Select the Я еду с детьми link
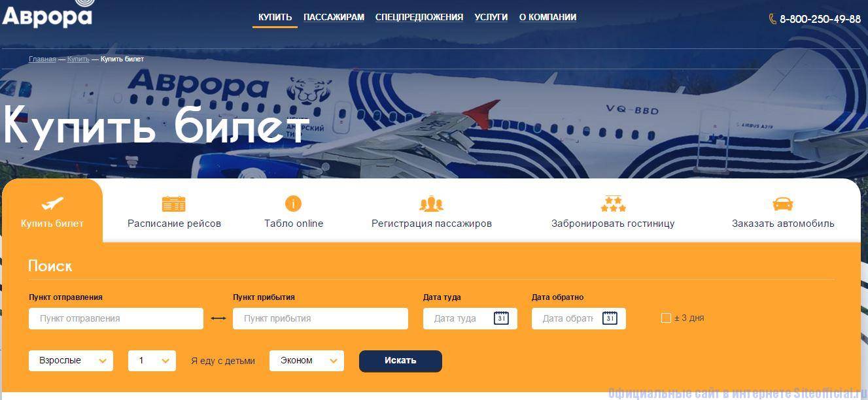 coord(223,361)
